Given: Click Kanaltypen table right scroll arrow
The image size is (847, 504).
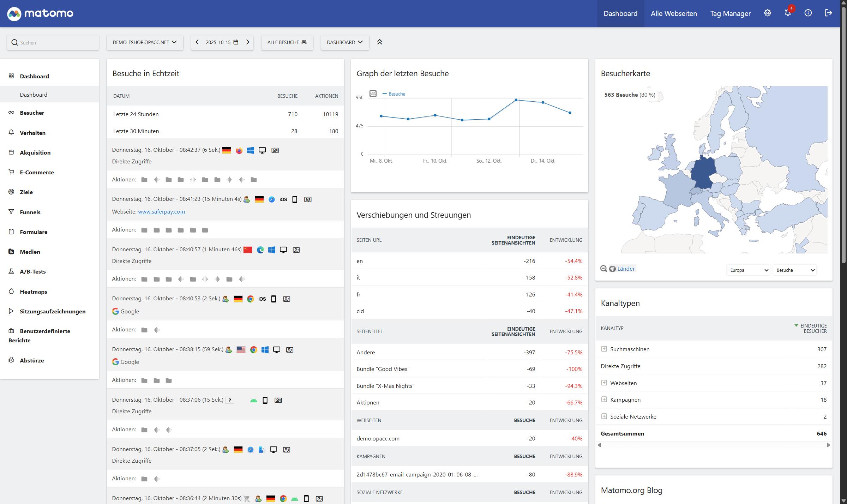Looking at the screenshot, I should coord(828,445).
